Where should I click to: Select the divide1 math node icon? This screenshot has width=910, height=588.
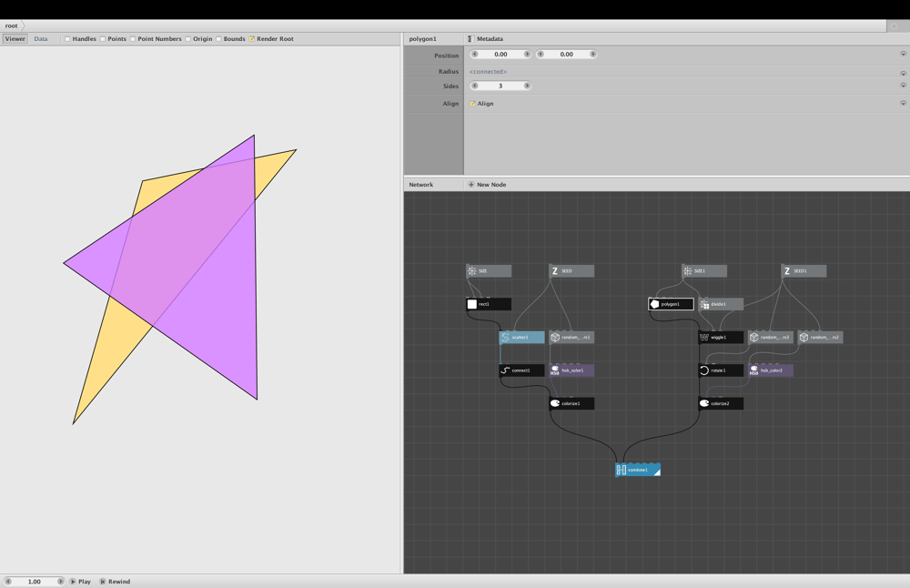coord(704,304)
